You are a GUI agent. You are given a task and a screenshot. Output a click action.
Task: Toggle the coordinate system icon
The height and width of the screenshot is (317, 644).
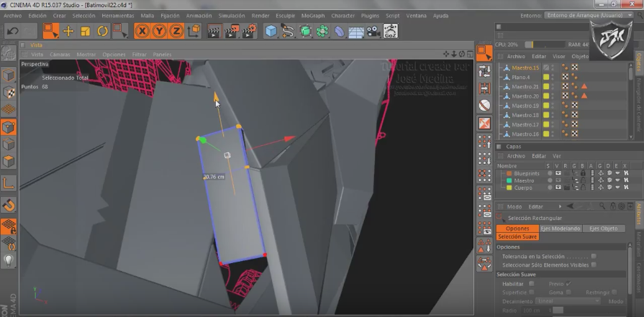(194, 31)
